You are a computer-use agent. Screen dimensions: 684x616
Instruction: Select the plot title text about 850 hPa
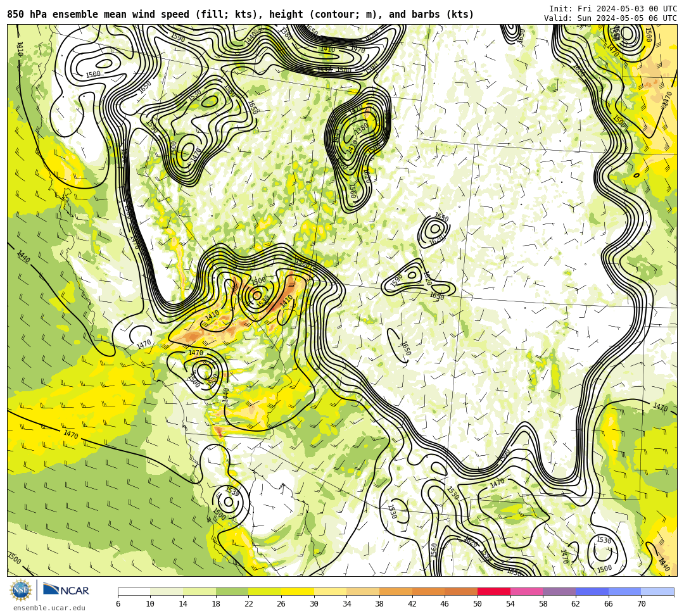[241, 15]
